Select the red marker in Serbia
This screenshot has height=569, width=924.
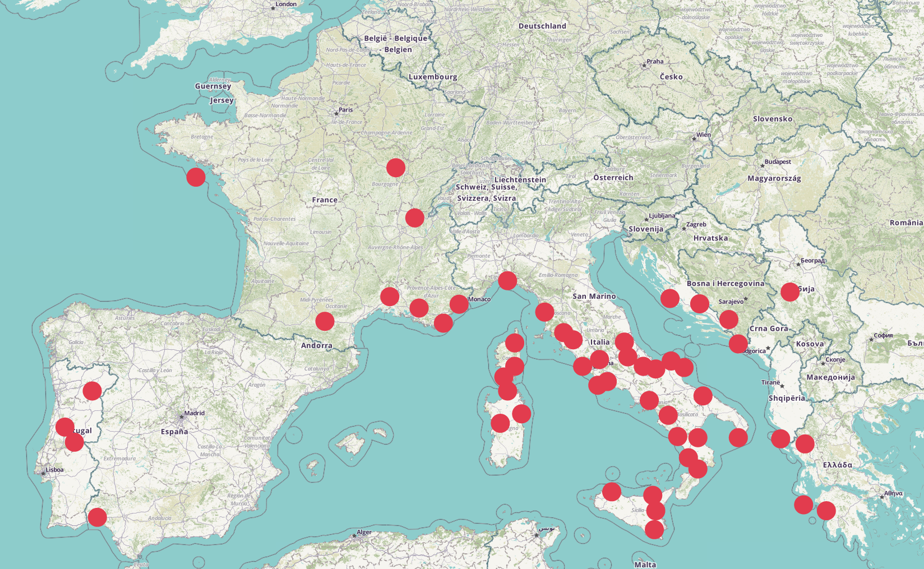790,292
